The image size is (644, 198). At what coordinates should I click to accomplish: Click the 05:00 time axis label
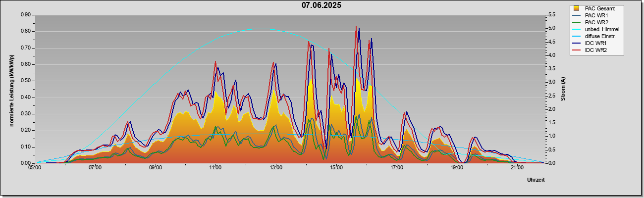click(35, 168)
